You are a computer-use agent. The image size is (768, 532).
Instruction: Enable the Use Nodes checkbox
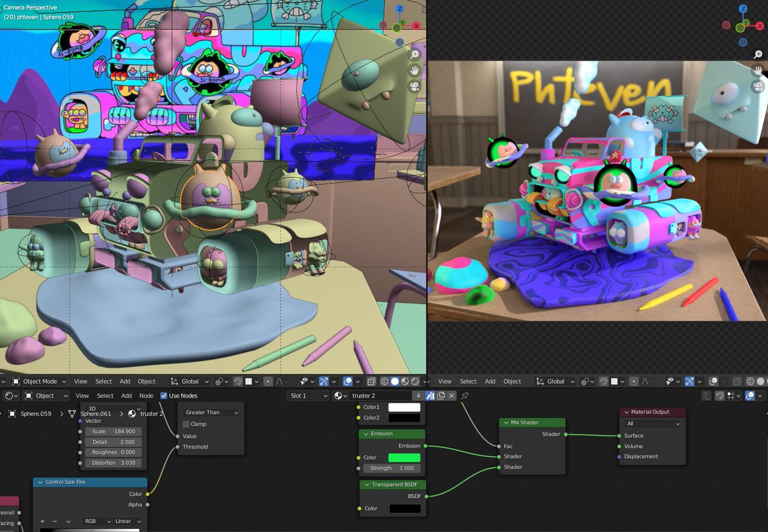point(164,396)
